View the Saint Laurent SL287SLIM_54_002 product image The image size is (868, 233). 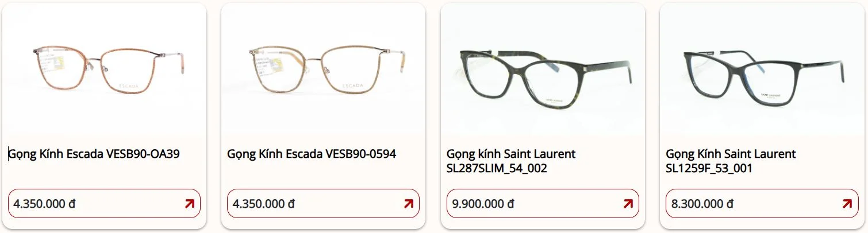[x=543, y=69]
